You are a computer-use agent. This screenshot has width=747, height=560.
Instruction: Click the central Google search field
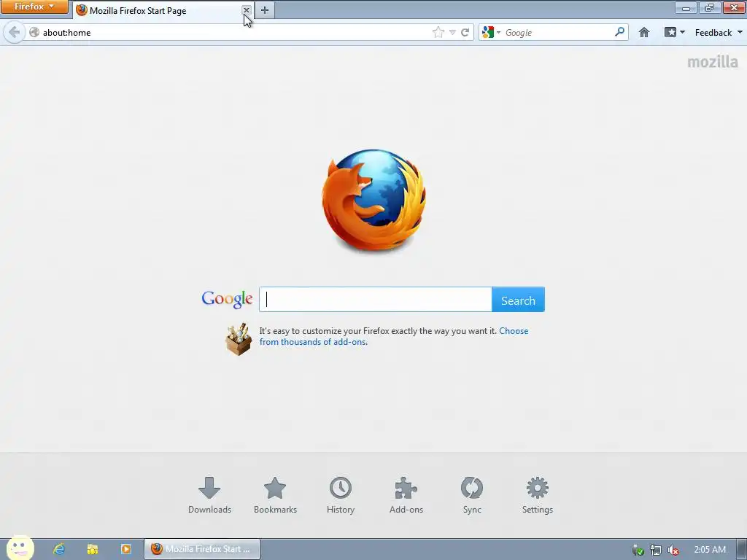[x=376, y=300]
